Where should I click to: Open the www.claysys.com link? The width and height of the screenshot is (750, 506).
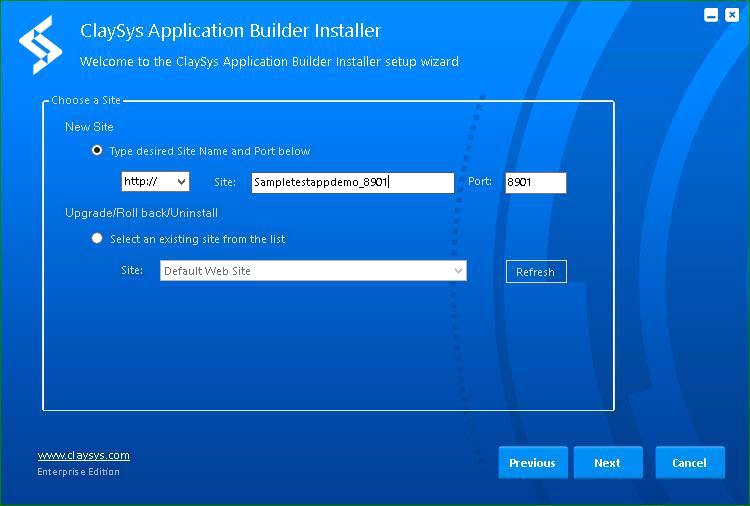84,455
